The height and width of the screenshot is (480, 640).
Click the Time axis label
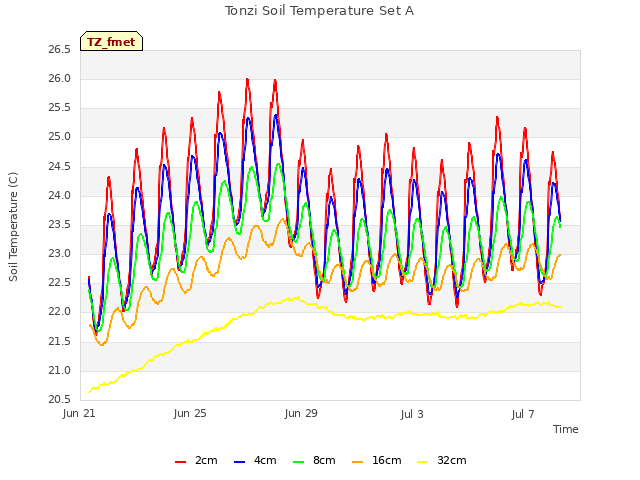pos(566,429)
